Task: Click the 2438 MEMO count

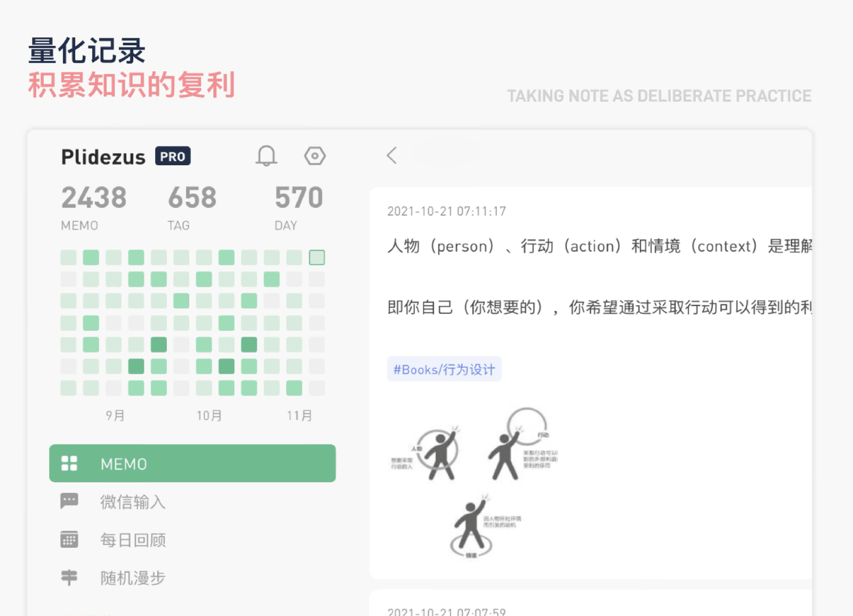Action: click(94, 198)
